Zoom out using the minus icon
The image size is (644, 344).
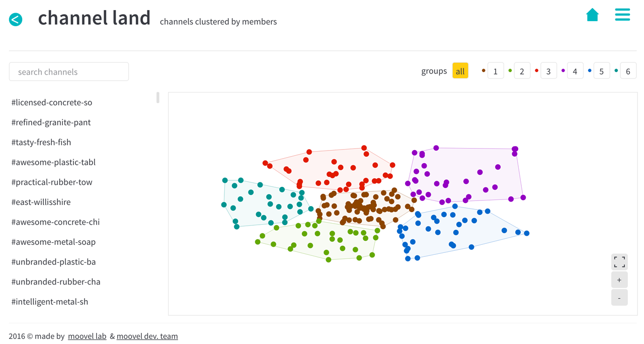pyautogui.click(x=619, y=297)
